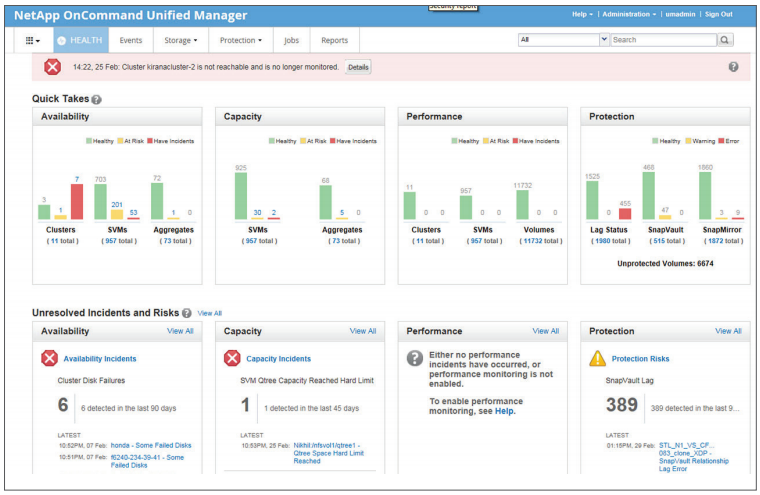Image resolution: width=760 pixels, height=495 pixels.
Task: Open the Events tab
Action: coord(131,40)
